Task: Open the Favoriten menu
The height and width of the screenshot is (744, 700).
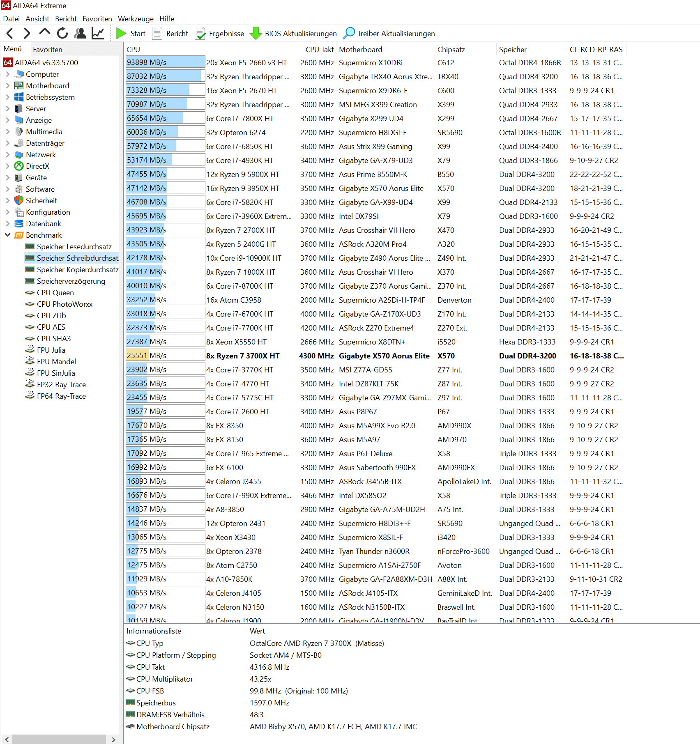Action: [97, 19]
